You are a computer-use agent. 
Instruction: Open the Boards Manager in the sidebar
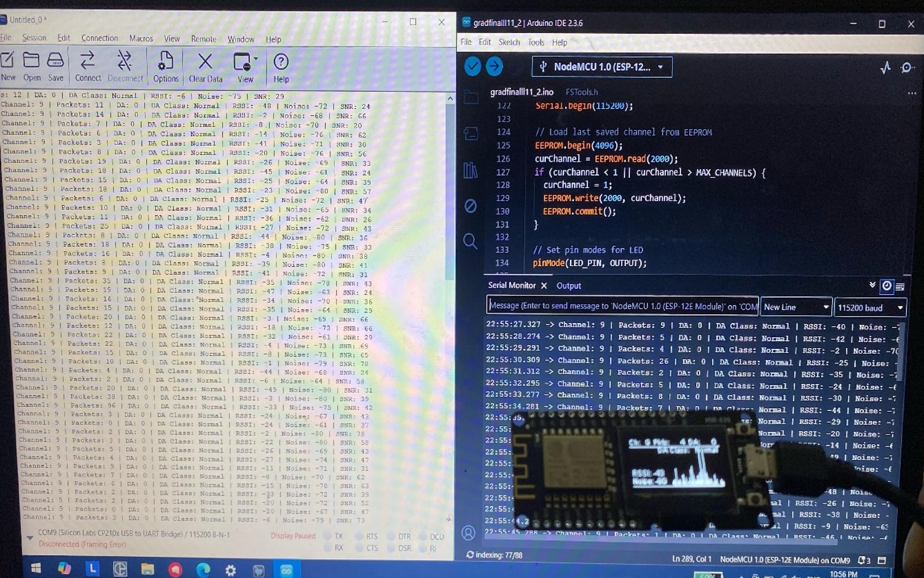click(x=471, y=133)
